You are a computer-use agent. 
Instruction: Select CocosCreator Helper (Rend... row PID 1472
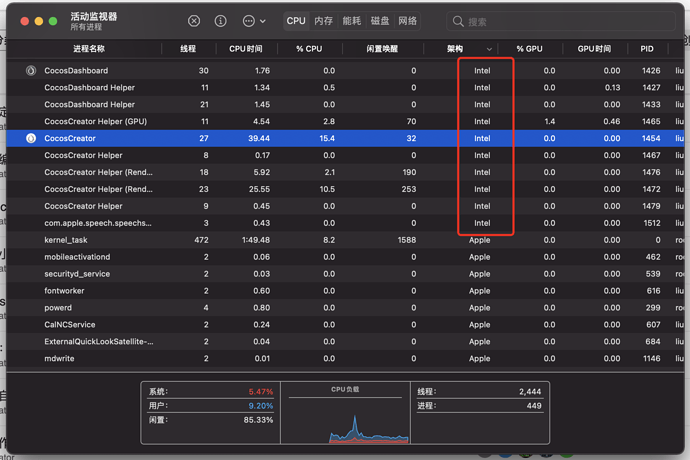pyautogui.click(x=345, y=189)
